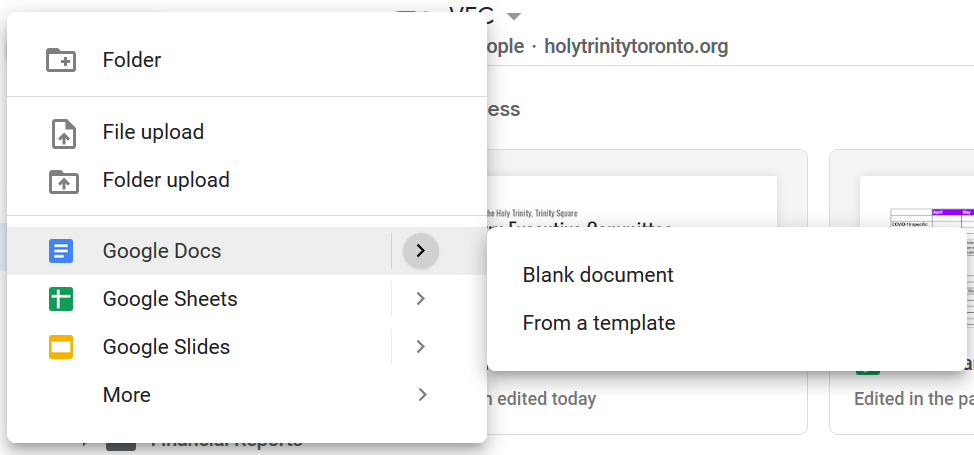Screen dimensions: 974x455
Task: Click the blue Google Docs icon
Action: tap(61, 251)
